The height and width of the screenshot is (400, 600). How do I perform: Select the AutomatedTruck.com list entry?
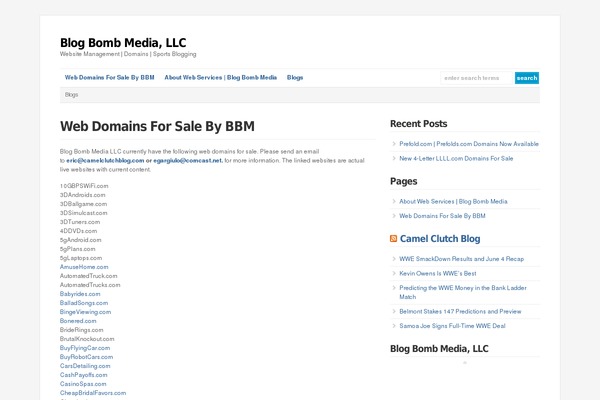pyautogui.click(x=89, y=276)
